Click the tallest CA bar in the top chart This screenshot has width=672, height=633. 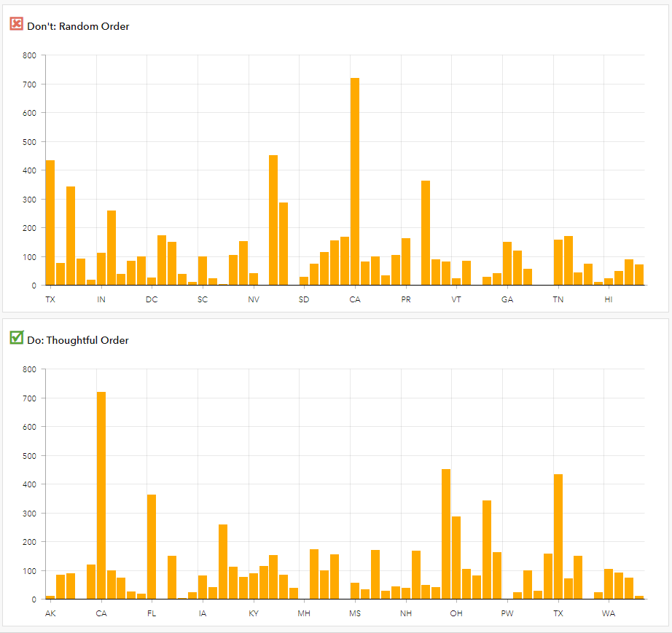click(x=354, y=182)
